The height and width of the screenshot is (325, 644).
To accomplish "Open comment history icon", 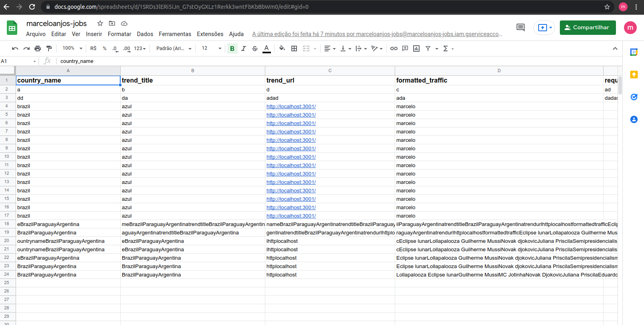I will tap(521, 28).
